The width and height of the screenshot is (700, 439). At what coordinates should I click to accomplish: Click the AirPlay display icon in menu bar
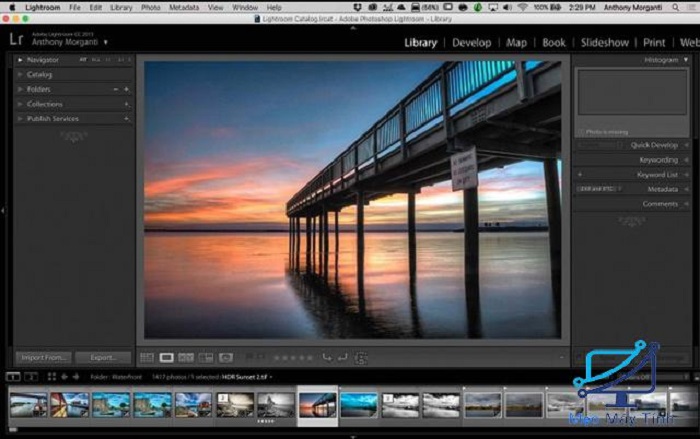pyautogui.click(x=493, y=7)
